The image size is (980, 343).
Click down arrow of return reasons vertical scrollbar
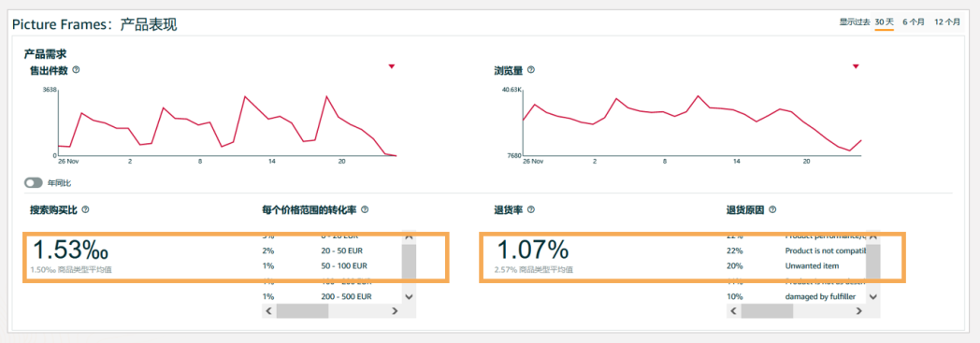(x=873, y=297)
